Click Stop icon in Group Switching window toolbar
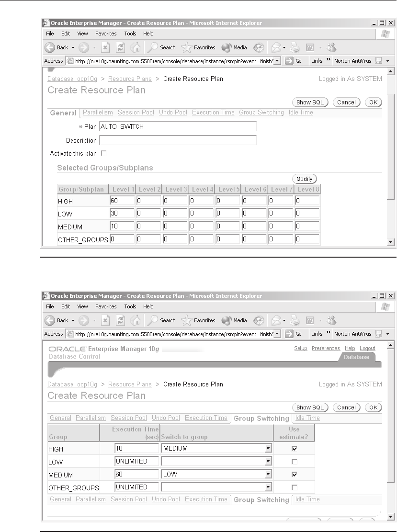Image resolution: width=397 pixels, height=532 pixels. point(105,320)
